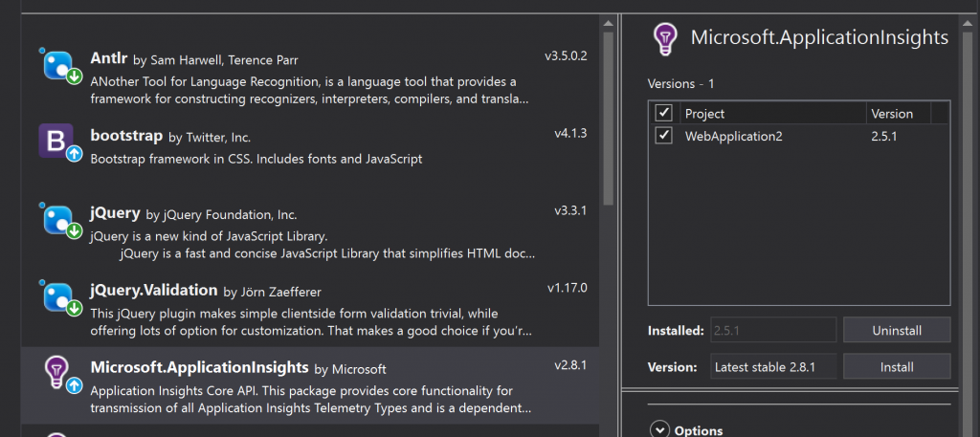980x437 pixels.
Task: Click the author text by Jörn Zaefferer
Action: point(272,293)
